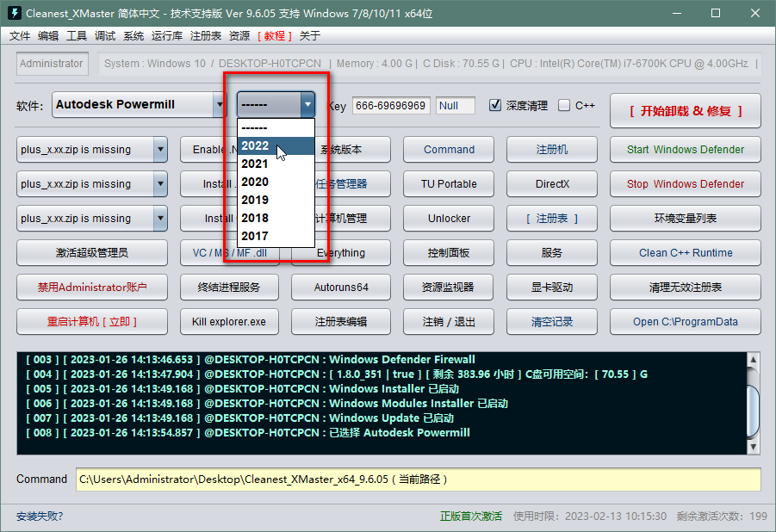Launch Autoruns64
Screen dimensions: 776x532
pos(341,287)
